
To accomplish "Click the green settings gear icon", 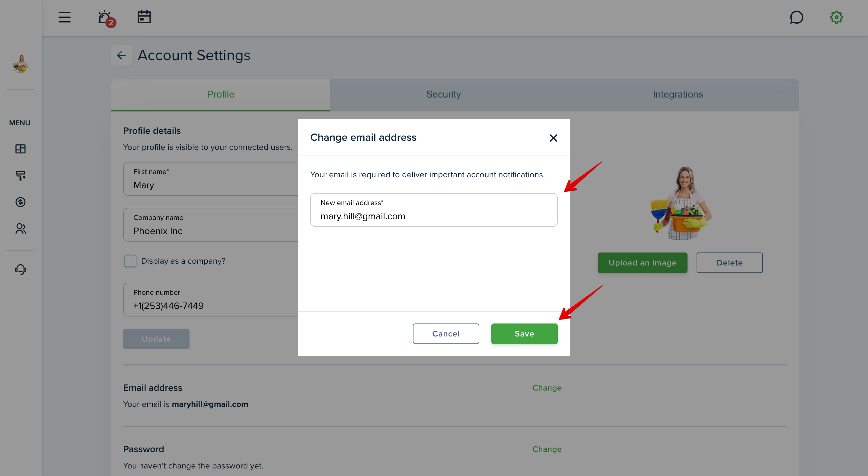I will tap(836, 17).
